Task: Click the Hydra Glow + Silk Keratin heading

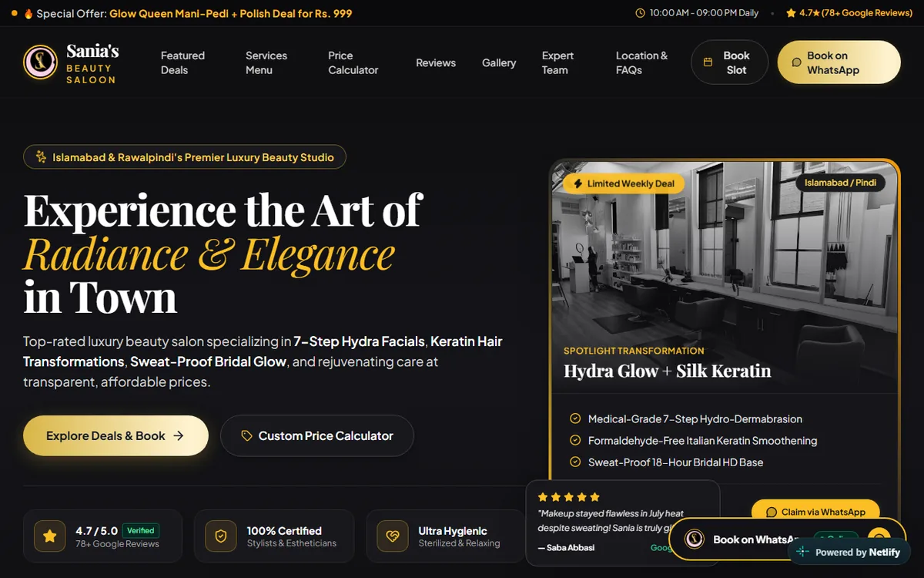Action: click(667, 371)
